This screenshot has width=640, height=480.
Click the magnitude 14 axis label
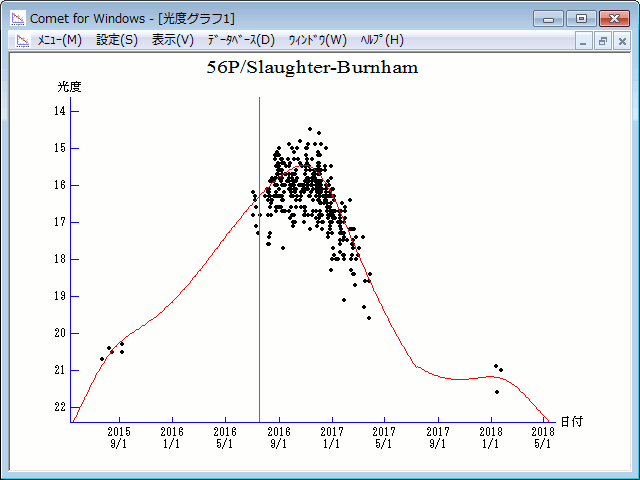tap(60, 111)
